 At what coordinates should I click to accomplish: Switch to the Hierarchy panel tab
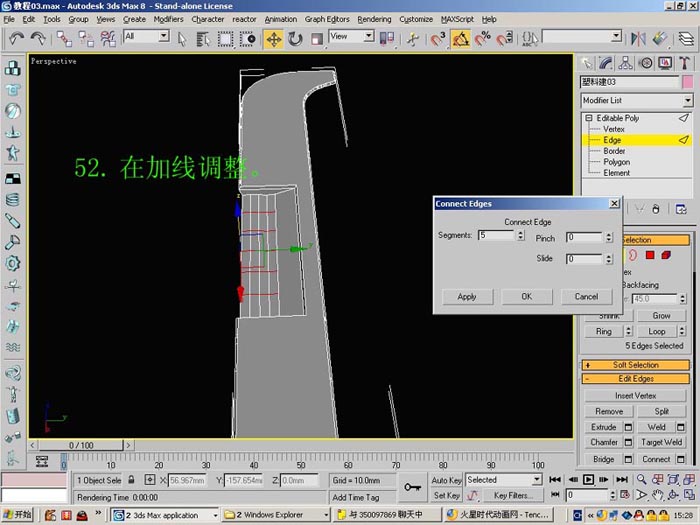pos(625,63)
